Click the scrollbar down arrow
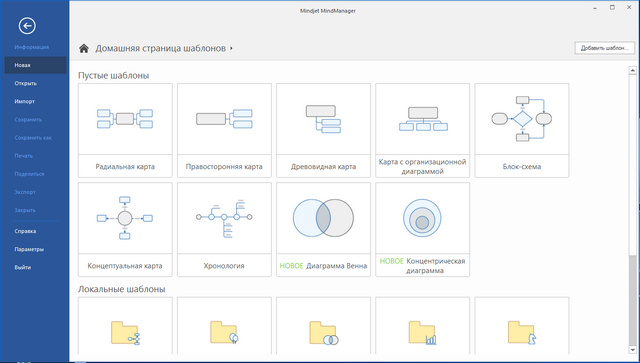Screen dimensions: 640x363 pyautogui.click(x=633, y=350)
